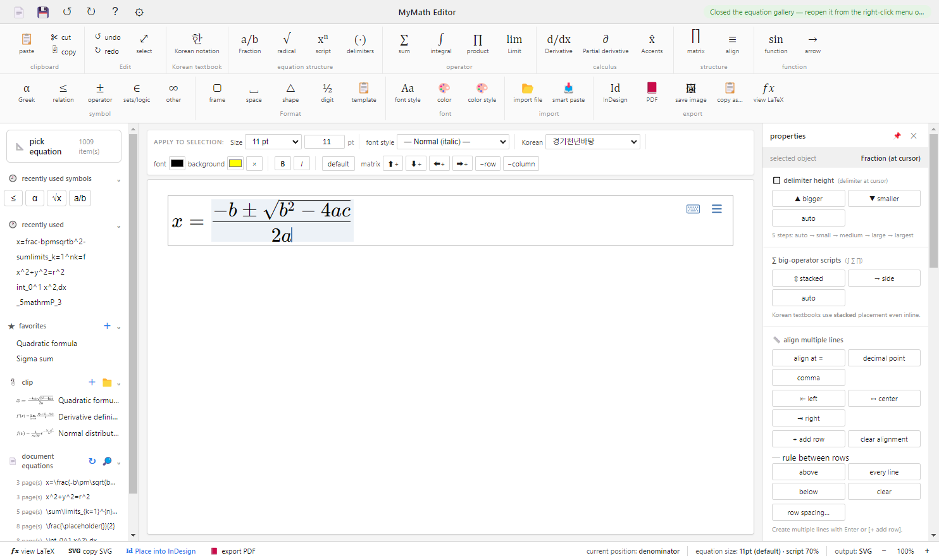Close the properties panel
939x560 pixels.
(914, 136)
